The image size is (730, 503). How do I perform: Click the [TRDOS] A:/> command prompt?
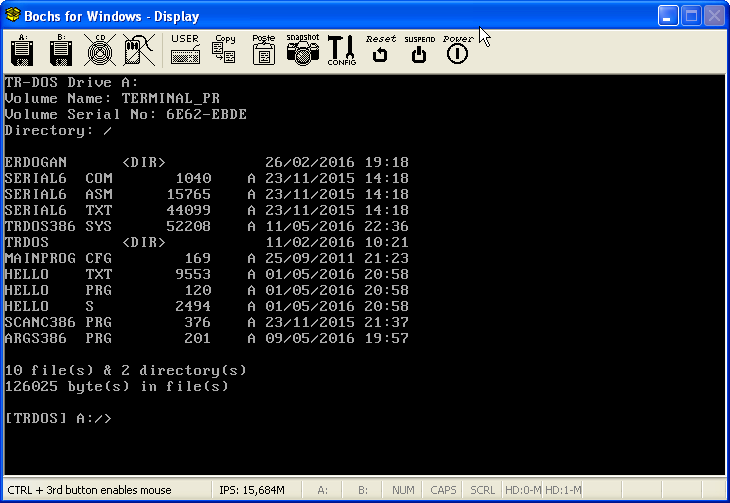(x=58, y=418)
